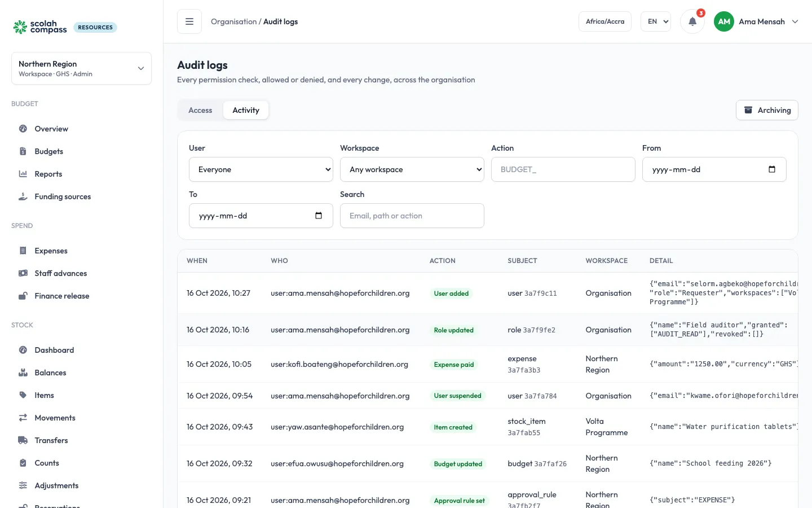Click the Archiving button

[x=767, y=110]
